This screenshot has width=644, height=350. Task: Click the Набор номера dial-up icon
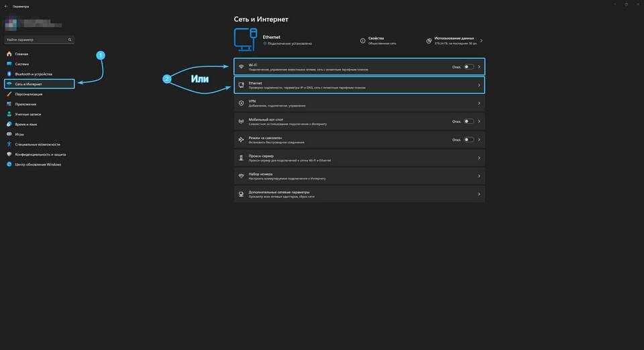[x=241, y=176]
